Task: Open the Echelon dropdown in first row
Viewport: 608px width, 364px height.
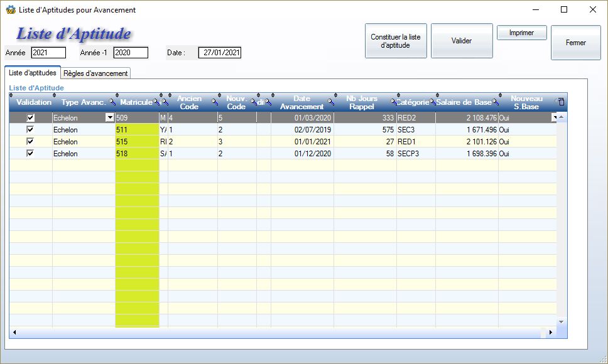Action: tap(110, 118)
